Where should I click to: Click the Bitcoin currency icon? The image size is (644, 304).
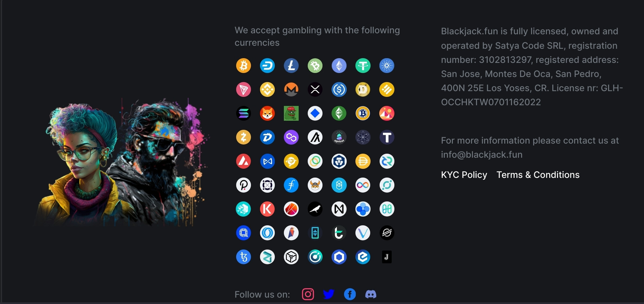coord(244,66)
